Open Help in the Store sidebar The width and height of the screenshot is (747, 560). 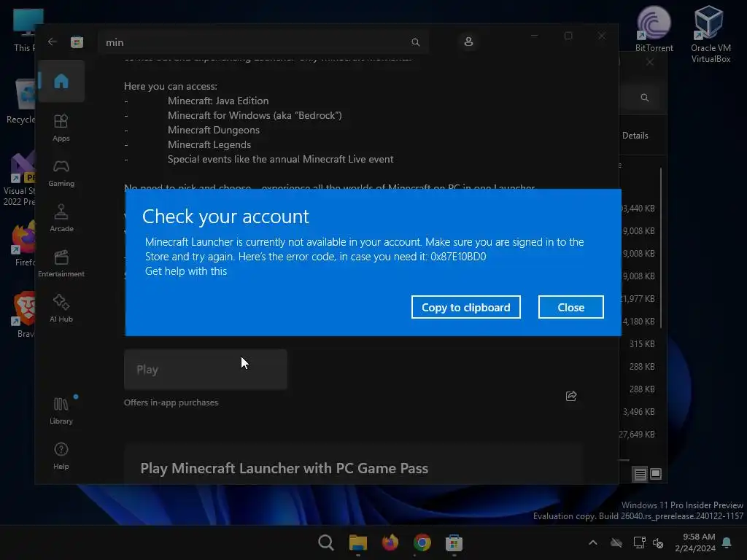pyautogui.click(x=61, y=456)
